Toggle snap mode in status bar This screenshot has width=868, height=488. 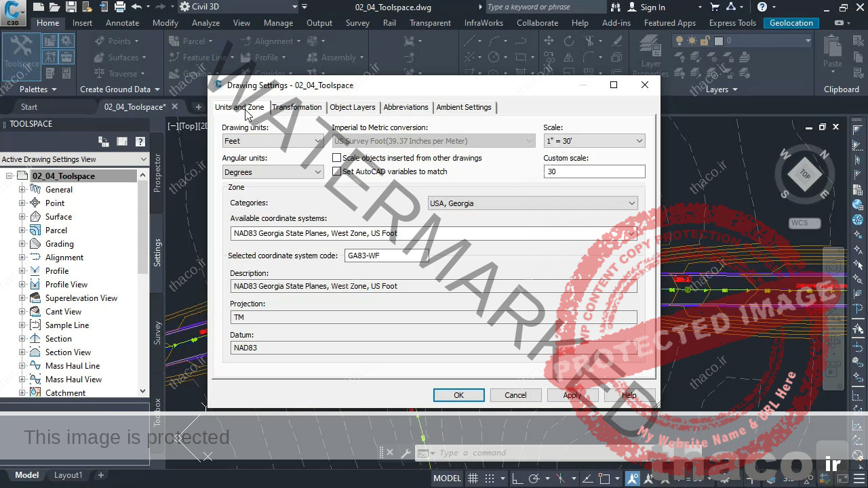490,479
